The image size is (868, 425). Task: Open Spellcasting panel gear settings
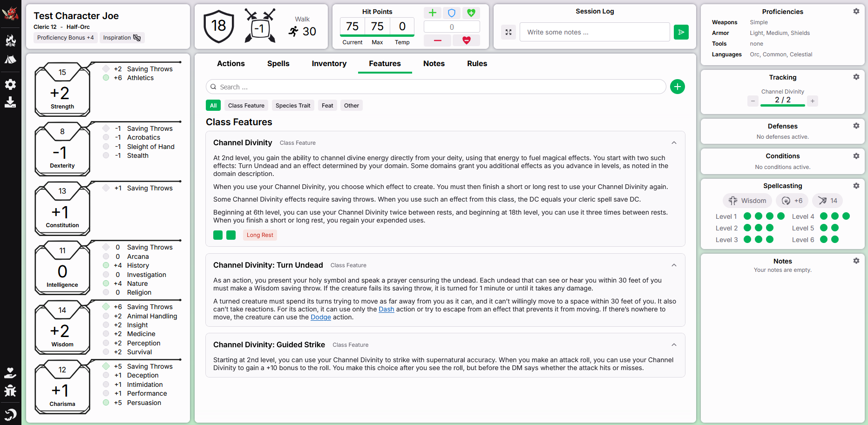[x=856, y=186]
